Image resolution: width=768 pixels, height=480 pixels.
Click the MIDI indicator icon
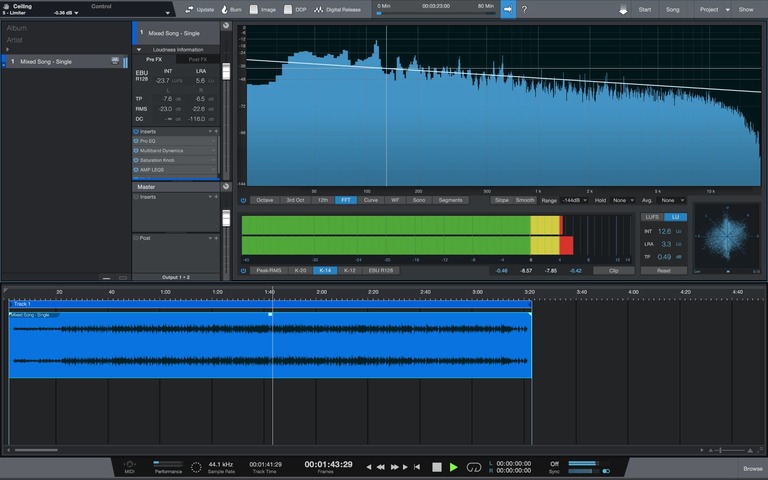[x=129, y=464]
